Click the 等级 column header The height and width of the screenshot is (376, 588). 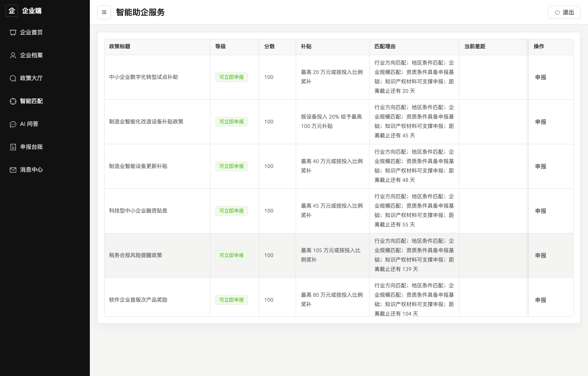(235, 47)
